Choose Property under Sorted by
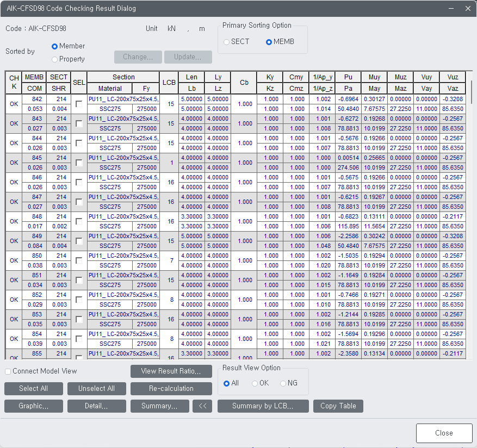Viewport: 477px width, 448px height. (54, 59)
